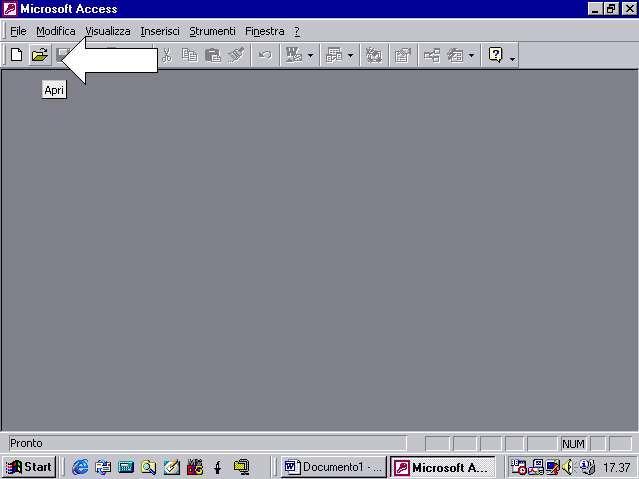Switch to Documento1 Word taskbar button
This screenshot has height=479, width=639.
pos(333,467)
